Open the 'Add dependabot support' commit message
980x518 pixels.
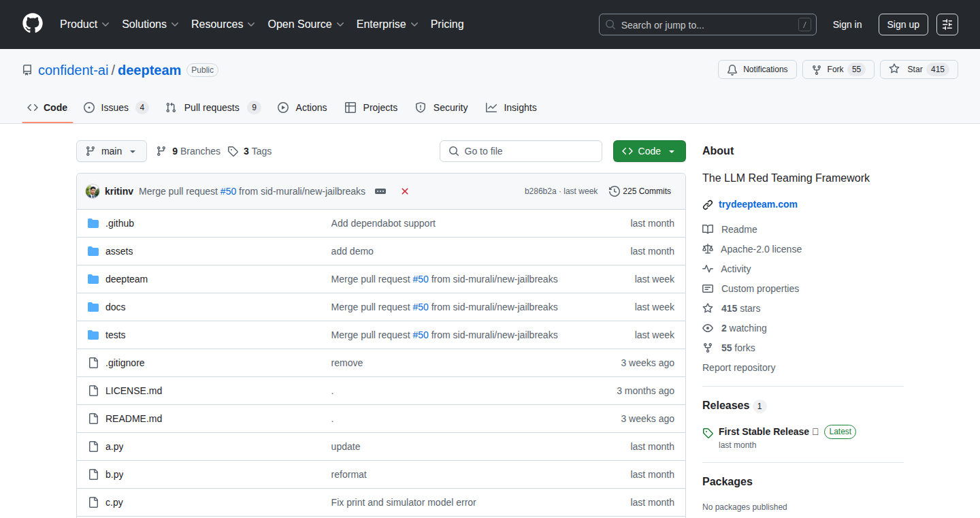click(x=383, y=223)
